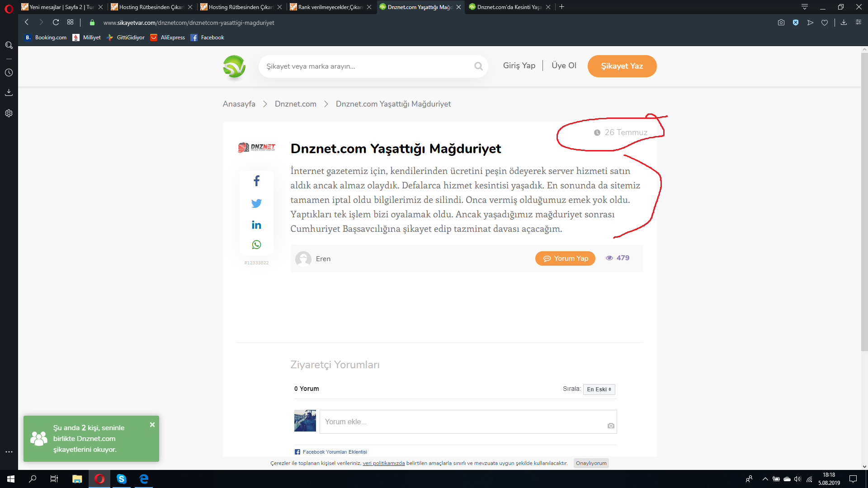Click the page vertical scrollbar
This screenshot has width=868, height=488.
pos(864,201)
